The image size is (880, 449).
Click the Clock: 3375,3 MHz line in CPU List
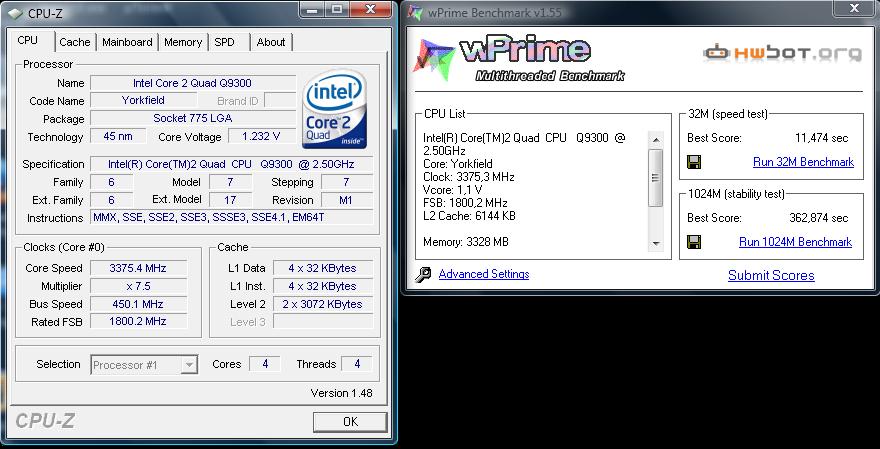click(469, 177)
